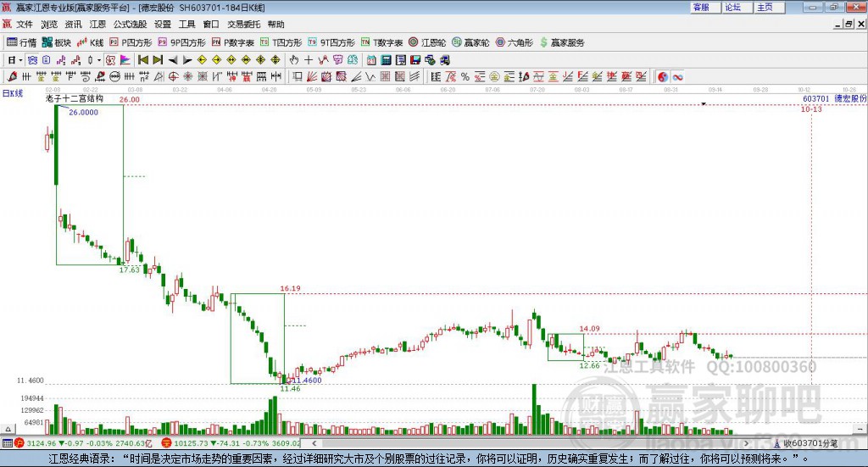This screenshot has width=868, height=467.
Task: Click the 603701 stock code label
Action: pyautogui.click(x=816, y=98)
